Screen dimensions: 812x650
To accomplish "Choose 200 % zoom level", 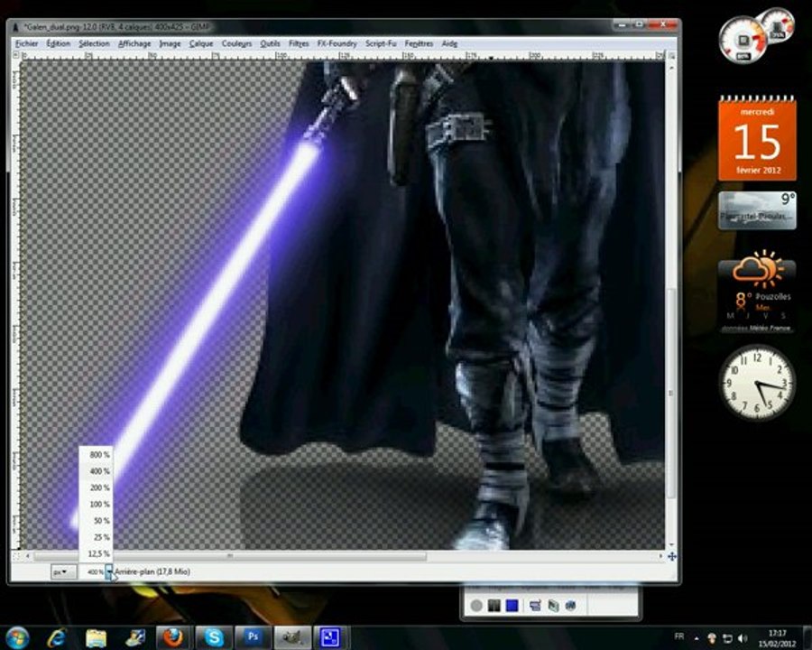I will [x=97, y=487].
